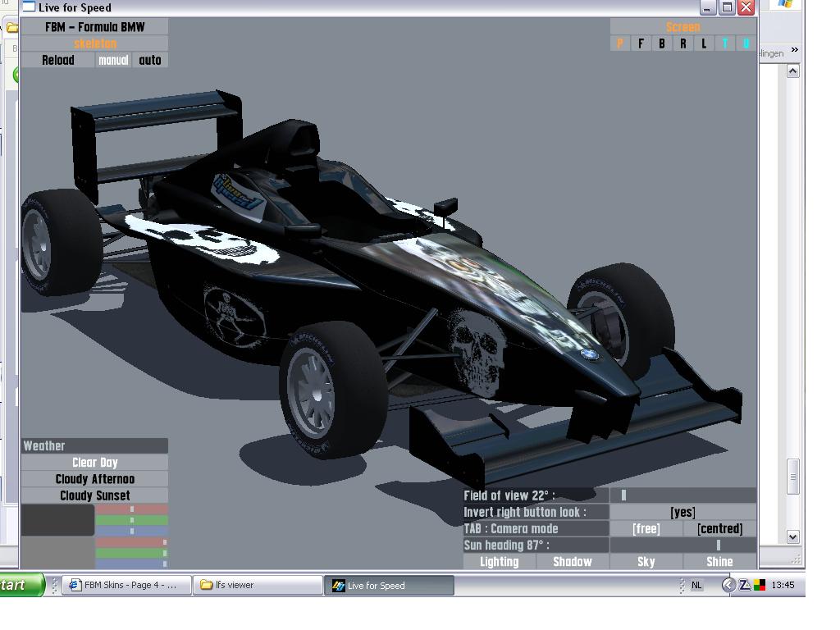Expand hidden tray icons arrow
Viewport: 840px width, 630px height.
728,585
